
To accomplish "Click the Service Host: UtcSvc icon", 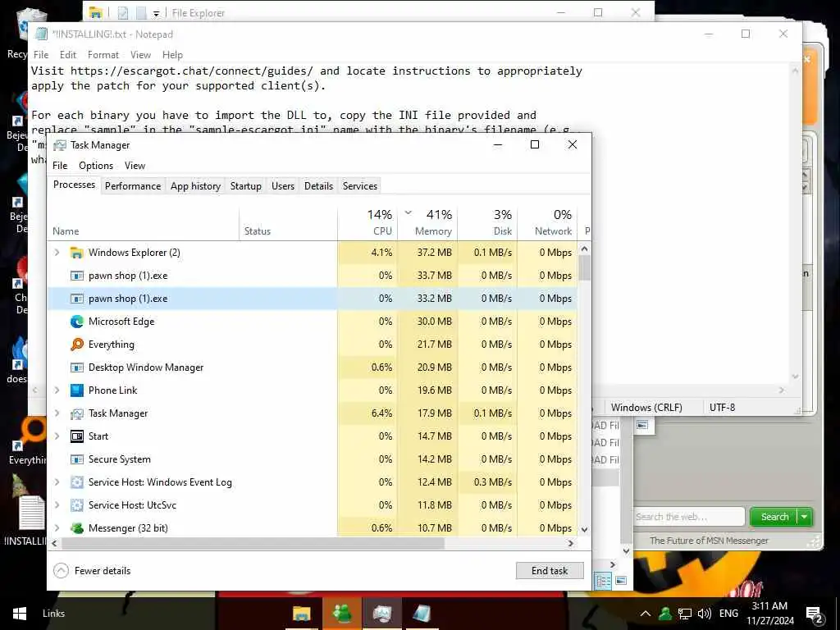I will coord(77,505).
